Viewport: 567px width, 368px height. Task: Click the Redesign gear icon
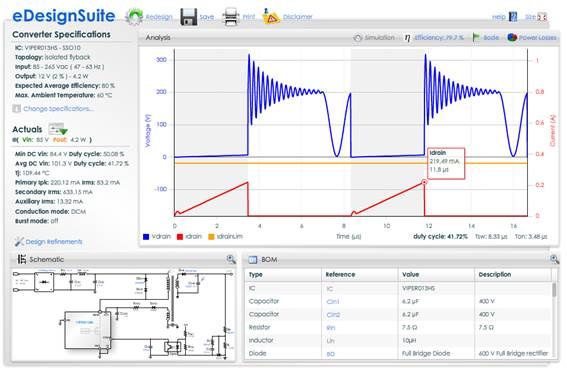[134, 17]
